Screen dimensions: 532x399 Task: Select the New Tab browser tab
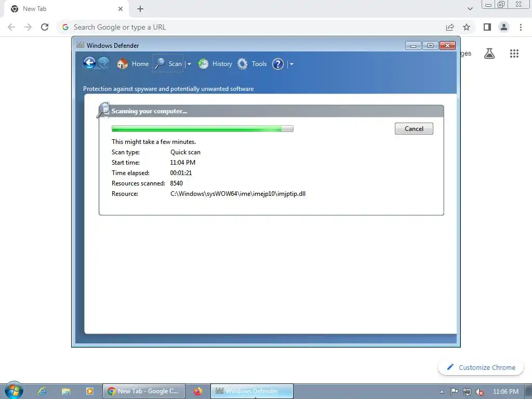pyautogui.click(x=66, y=9)
